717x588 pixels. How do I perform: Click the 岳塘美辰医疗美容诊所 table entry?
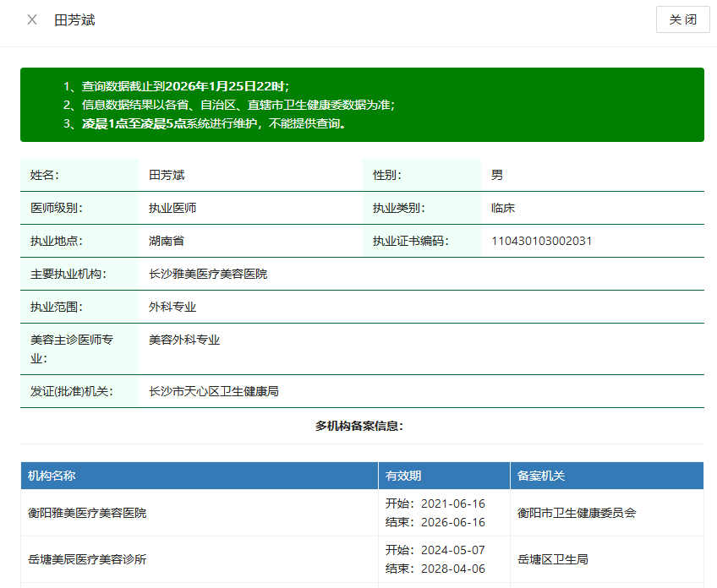pos(87,559)
